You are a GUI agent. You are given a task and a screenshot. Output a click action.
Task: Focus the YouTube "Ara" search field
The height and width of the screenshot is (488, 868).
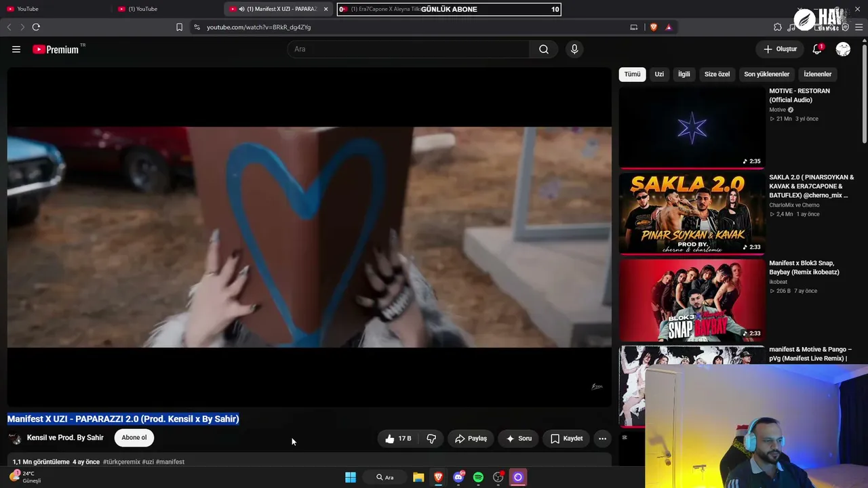[409, 49]
